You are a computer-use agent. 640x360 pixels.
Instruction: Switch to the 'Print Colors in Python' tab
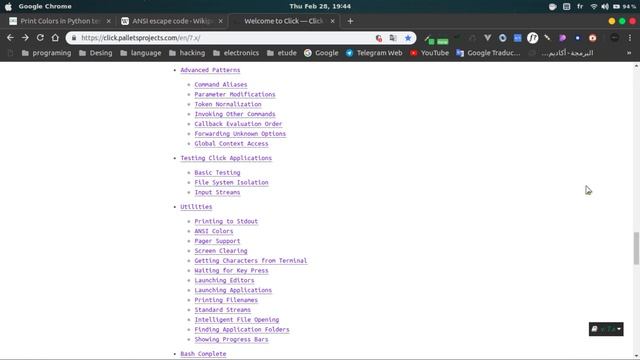pos(60,21)
